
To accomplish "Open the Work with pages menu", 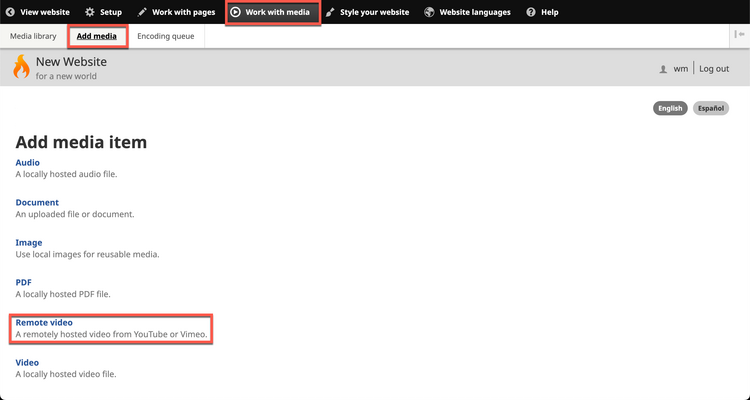I will click(x=176, y=12).
